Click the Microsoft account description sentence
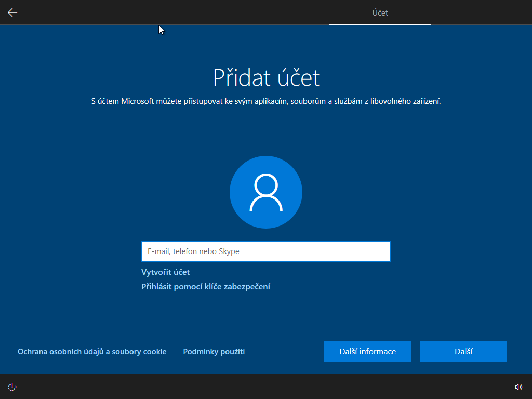532x399 pixels. 266,102
